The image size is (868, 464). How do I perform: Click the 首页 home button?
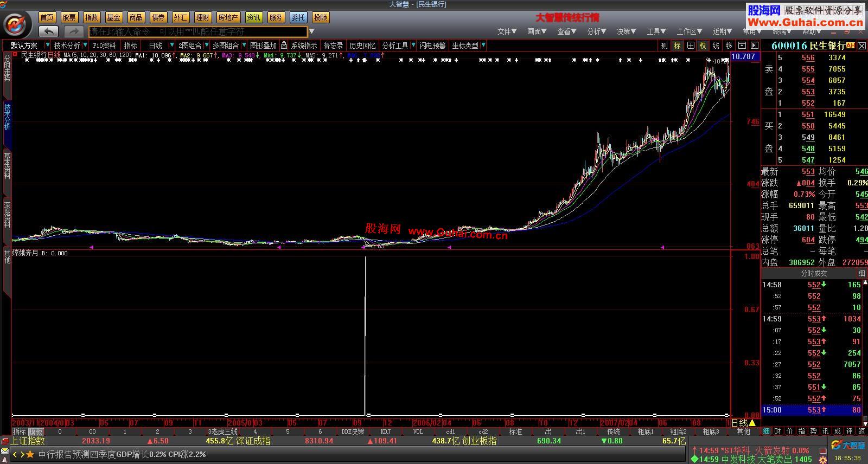(x=47, y=17)
